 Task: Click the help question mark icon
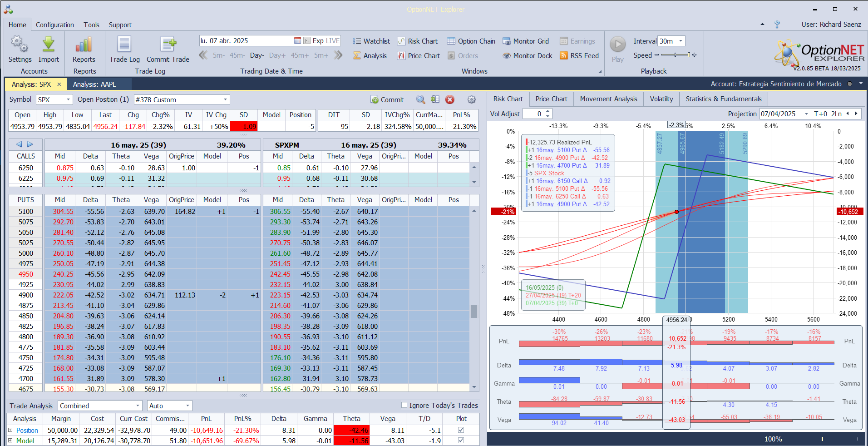point(777,25)
